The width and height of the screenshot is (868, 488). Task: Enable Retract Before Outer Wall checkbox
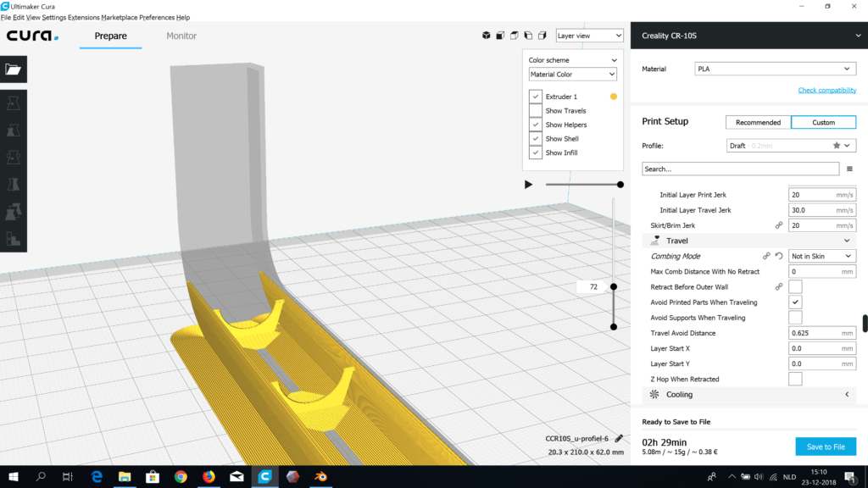[x=795, y=286]
